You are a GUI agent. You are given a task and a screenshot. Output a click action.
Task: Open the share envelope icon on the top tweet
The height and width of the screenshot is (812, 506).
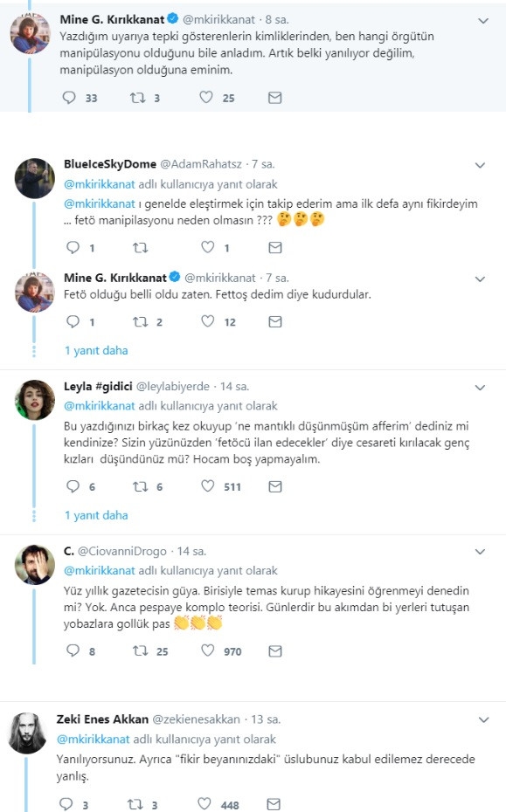(x=274, y=99)
